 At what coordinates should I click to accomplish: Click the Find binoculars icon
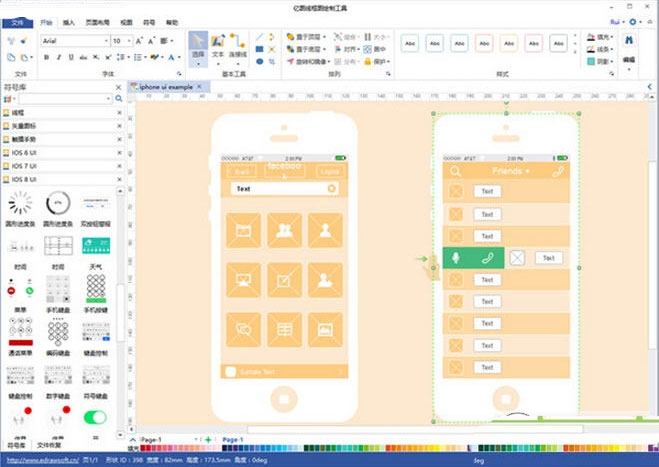pyautogui.click(x=629, y=40)
